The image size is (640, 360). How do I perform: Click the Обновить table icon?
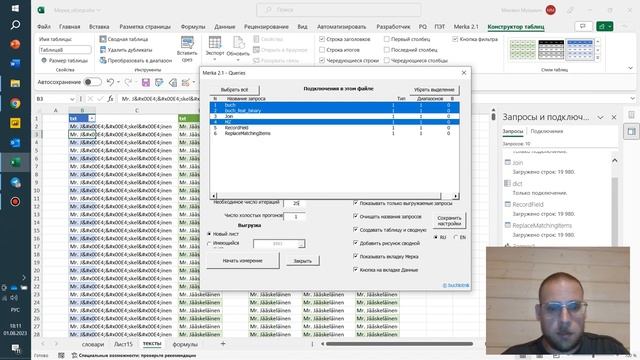coord(238,42)
